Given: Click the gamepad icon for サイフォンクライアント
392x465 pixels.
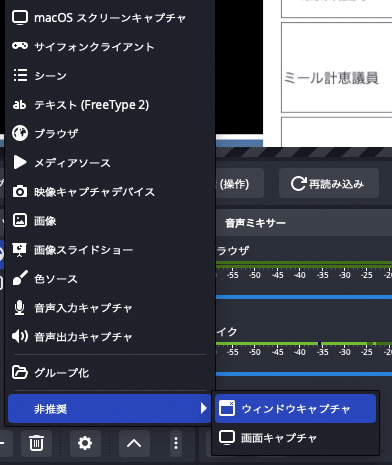Looking at the screenshot, I should pyautogui.click(x=20, y=46).
